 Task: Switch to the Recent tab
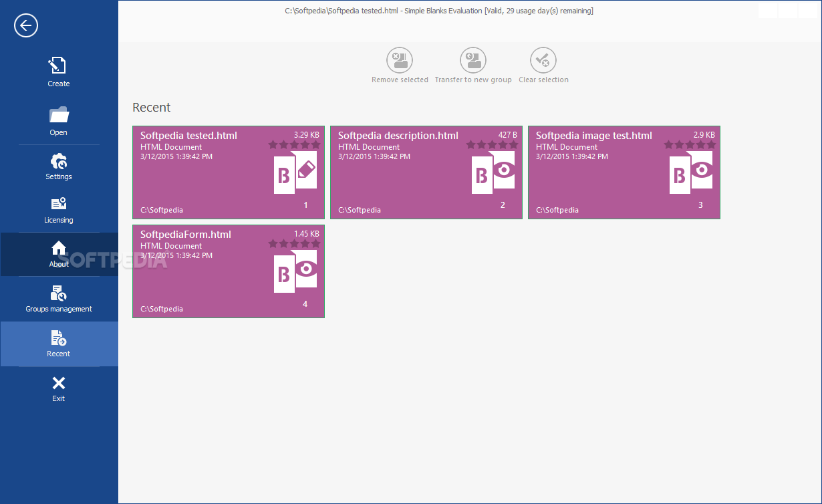coord(59,344)
